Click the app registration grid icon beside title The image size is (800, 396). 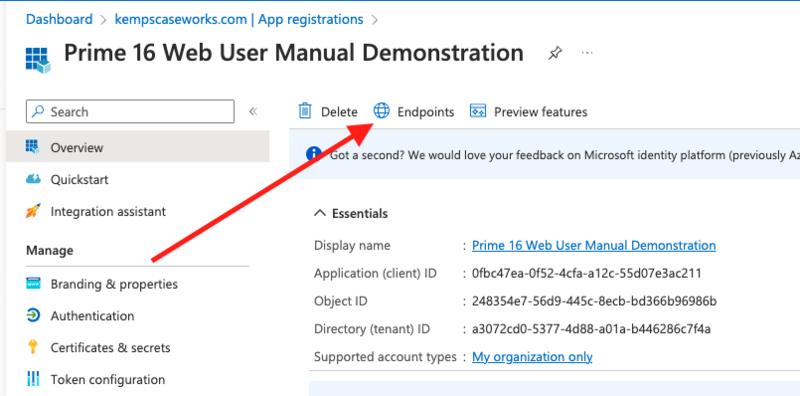pos(38,60)
